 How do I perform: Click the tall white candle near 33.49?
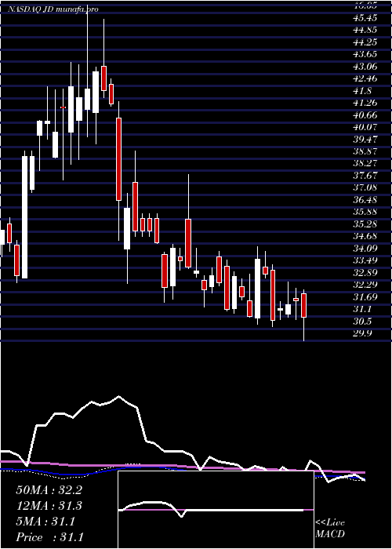point(258,289)
